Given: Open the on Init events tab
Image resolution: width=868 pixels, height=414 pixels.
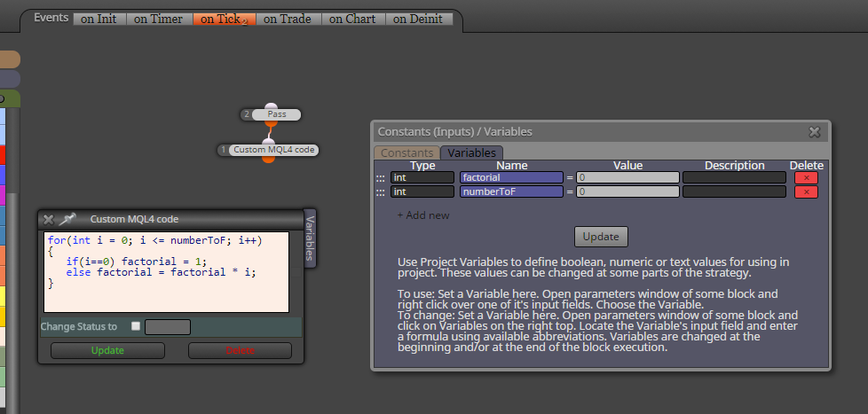Looking at the screenshot, I should [x=99, y=19].
